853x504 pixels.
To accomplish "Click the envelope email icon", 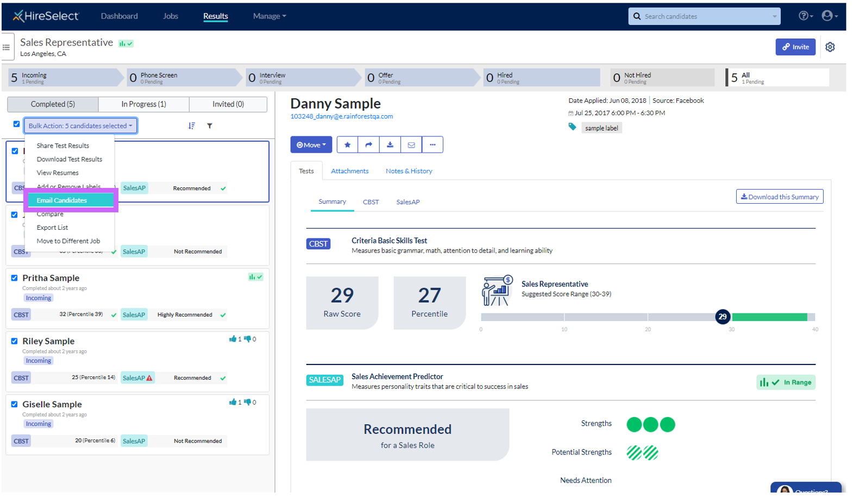I will (411, 144).
